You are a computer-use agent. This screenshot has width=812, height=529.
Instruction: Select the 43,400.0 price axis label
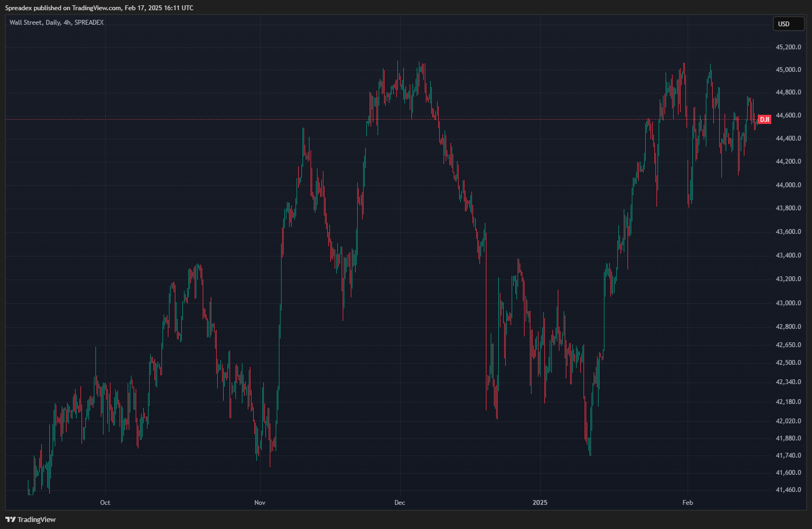coord(788,255)
